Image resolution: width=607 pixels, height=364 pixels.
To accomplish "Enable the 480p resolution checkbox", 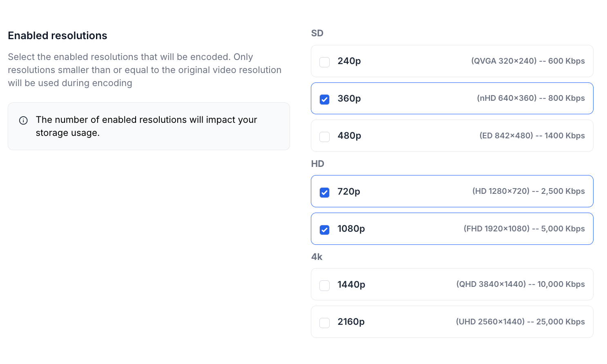I will pos(324,137).
